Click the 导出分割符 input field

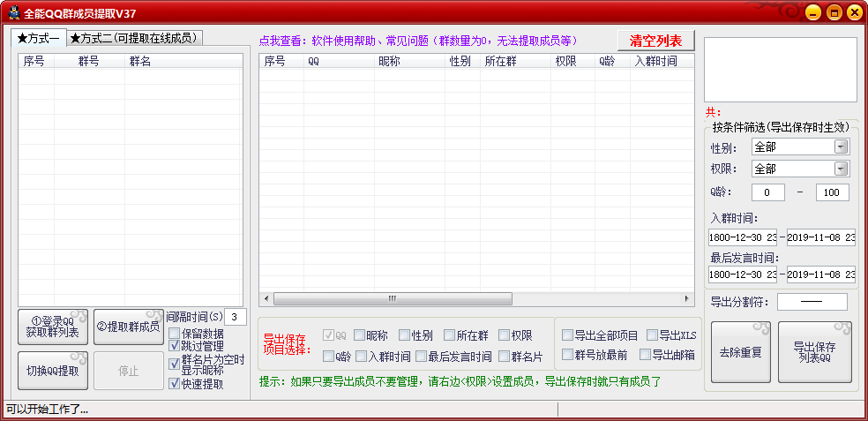pos(812,302)
